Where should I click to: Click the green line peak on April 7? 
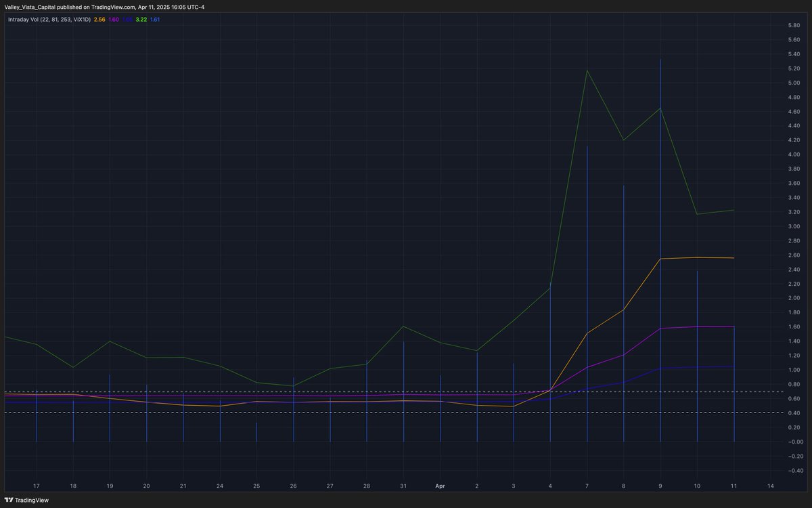click(x=587, y=70)
